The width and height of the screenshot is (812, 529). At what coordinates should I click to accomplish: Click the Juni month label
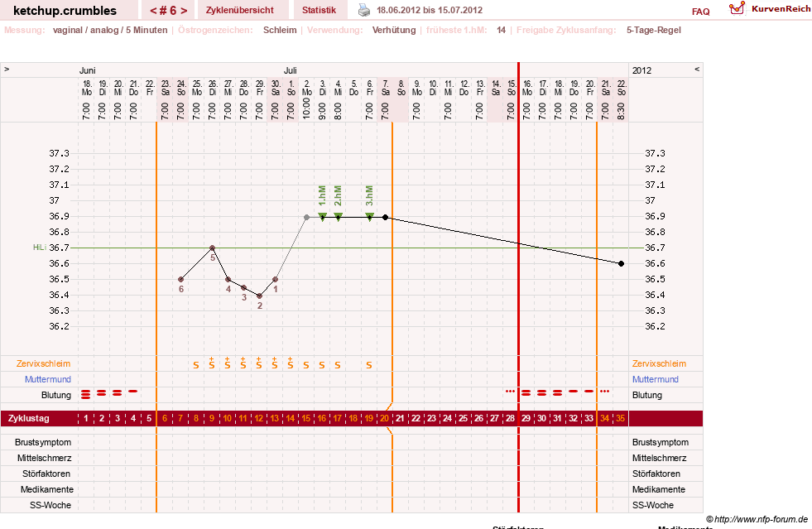tap(88, 70)
